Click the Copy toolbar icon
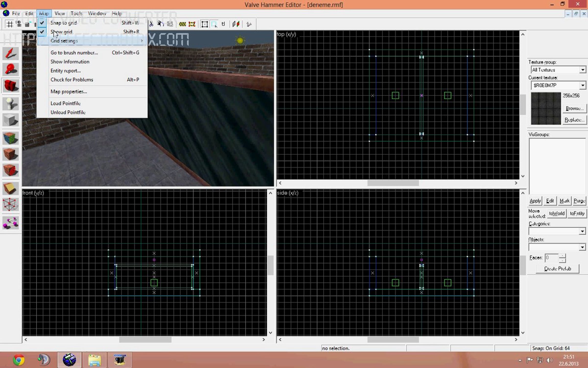 [x=160, y=24]
